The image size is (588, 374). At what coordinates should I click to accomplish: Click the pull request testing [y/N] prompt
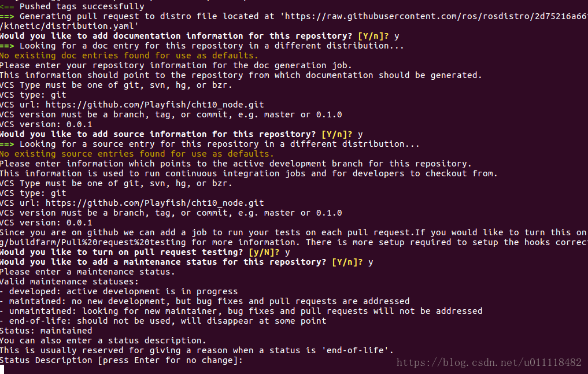click(145, 252)
